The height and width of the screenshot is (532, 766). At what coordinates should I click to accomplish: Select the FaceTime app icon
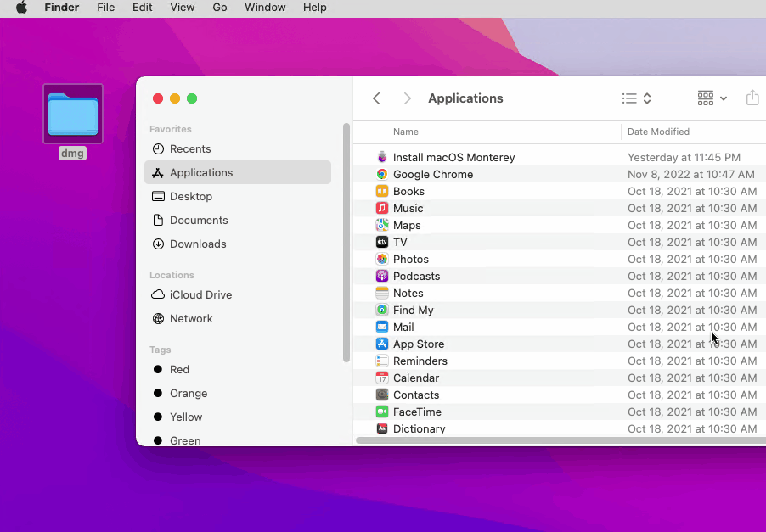(x=382, y=412)
